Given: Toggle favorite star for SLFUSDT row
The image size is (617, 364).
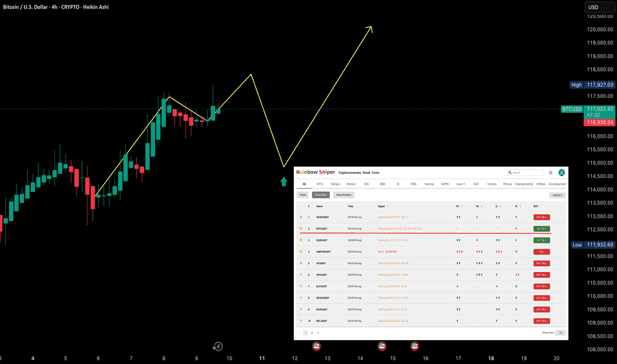Looking at the screenshot, I should coord(301,286).
